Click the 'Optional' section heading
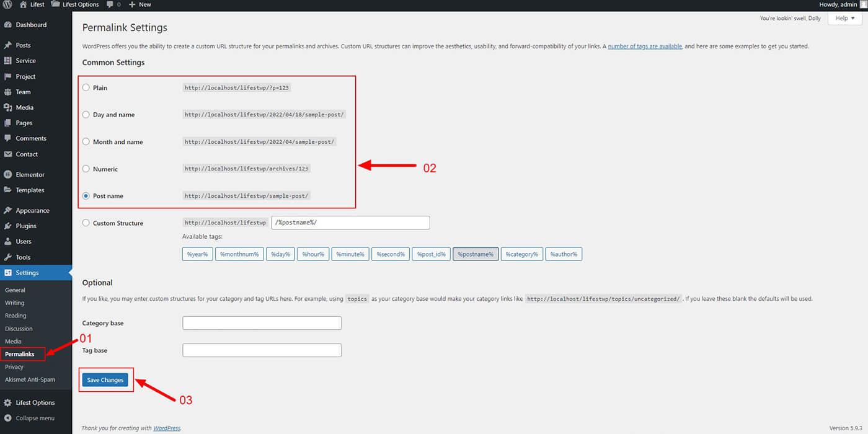Viewport: 868px width, 434px height. [x=97, y=283]
